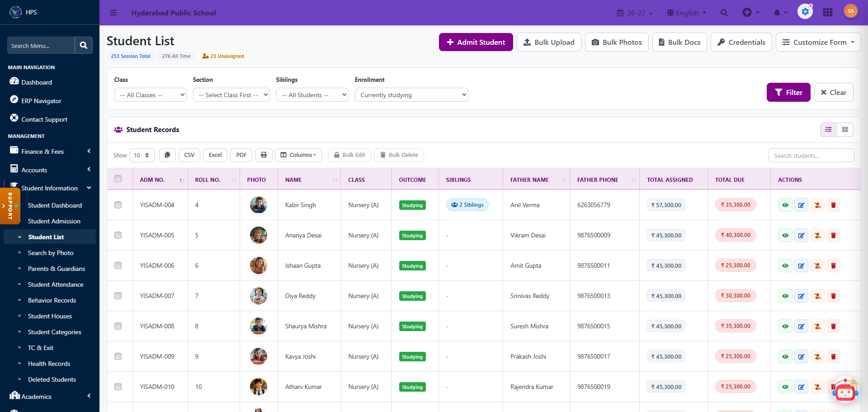868x412 pixels.
Task: Delete Kabir Singh record trash icon
Action: 833,205
